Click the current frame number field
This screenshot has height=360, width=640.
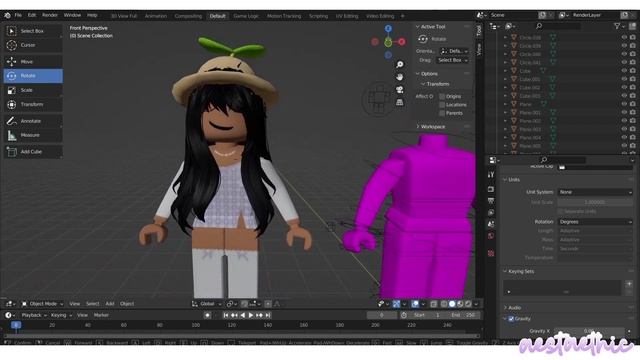pos(382,315)
